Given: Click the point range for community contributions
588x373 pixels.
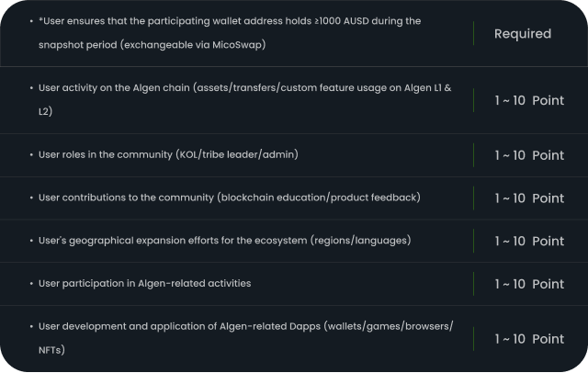Looking at the screenshot, I should [x=529, y=198].
